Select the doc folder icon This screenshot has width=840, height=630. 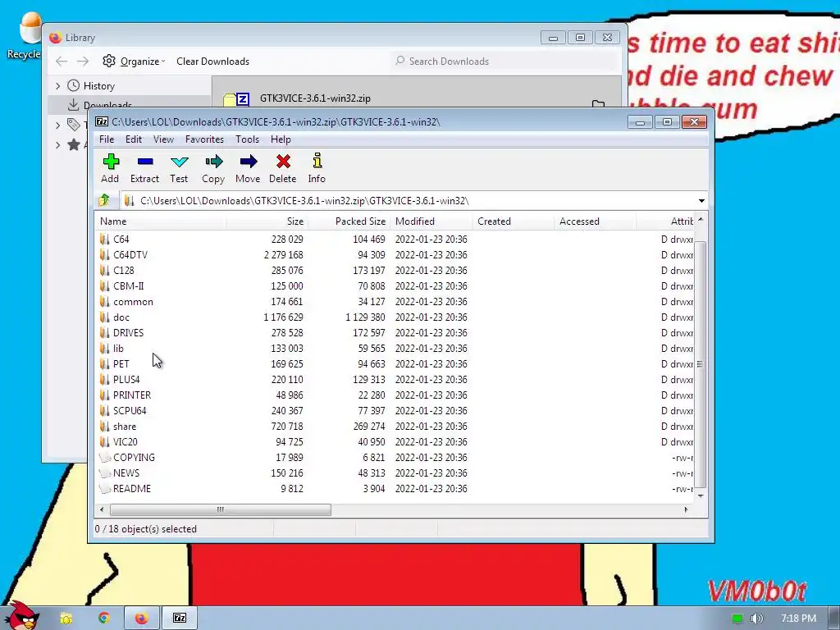104,317
